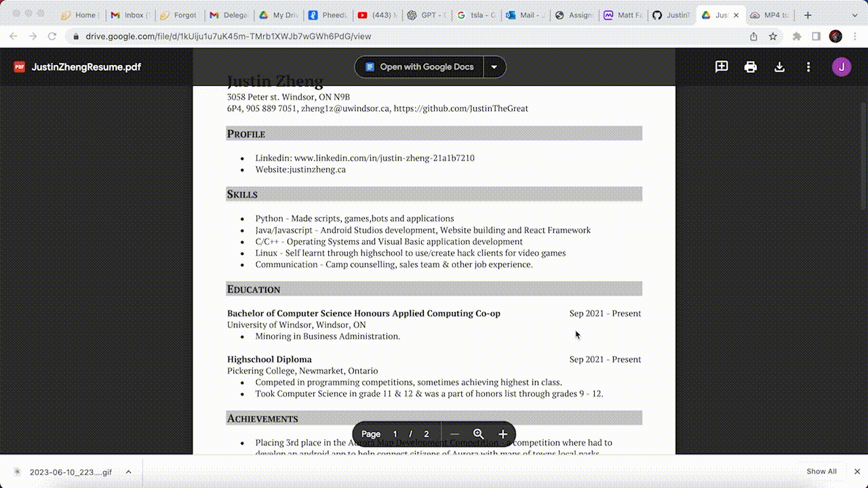Switch to the Gmail Inbox tab

(x=129, y=15)
